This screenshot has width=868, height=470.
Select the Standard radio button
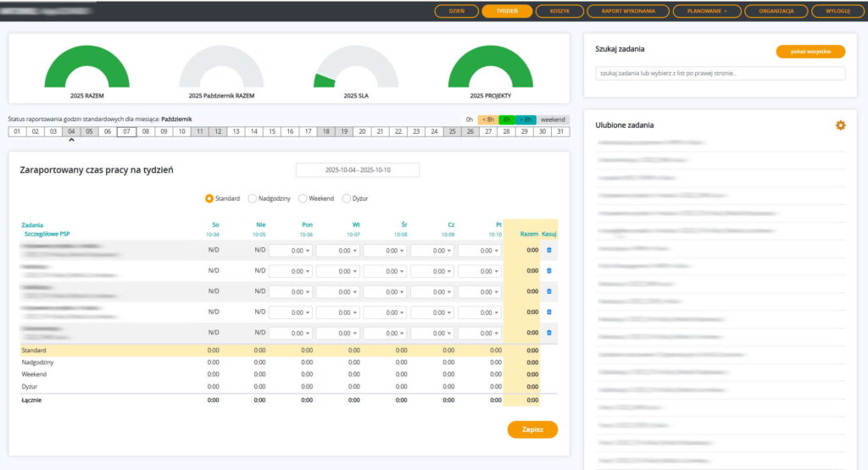coord(209,198)
